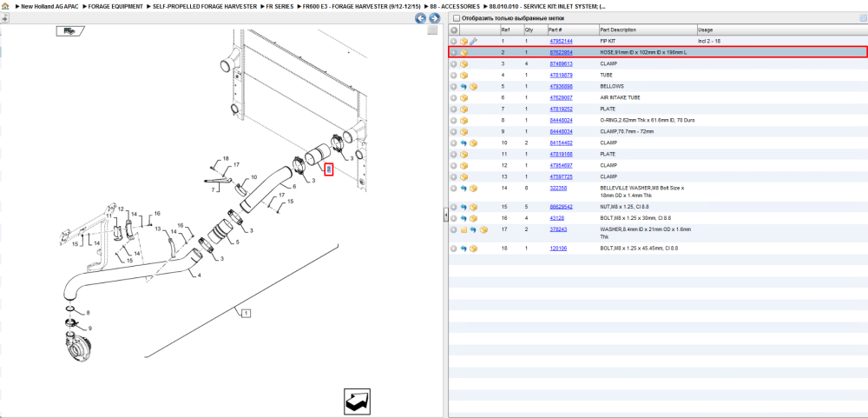The height and width of the screenshot is (418, 868).
Task: Select callout 6 on air intake tube in diagram
Action: tap(294, 186)
